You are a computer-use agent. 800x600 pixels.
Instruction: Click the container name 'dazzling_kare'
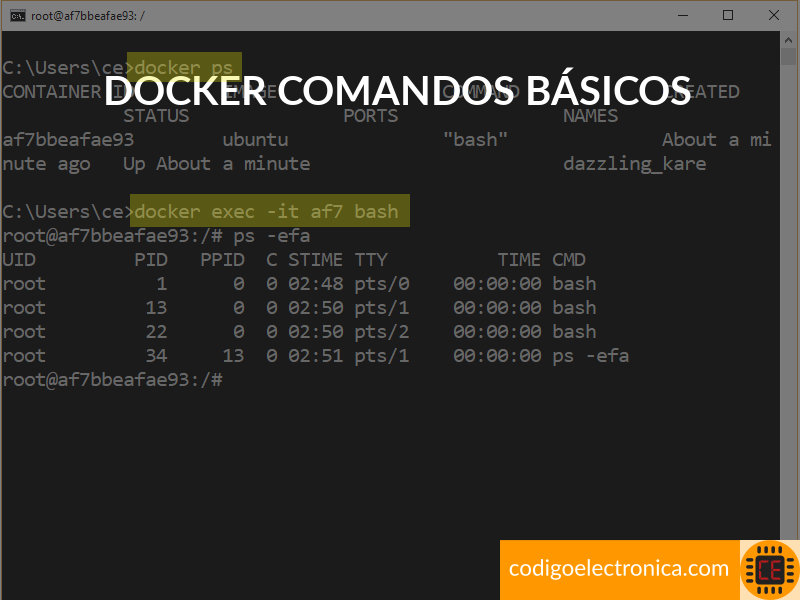coord(635,164)
